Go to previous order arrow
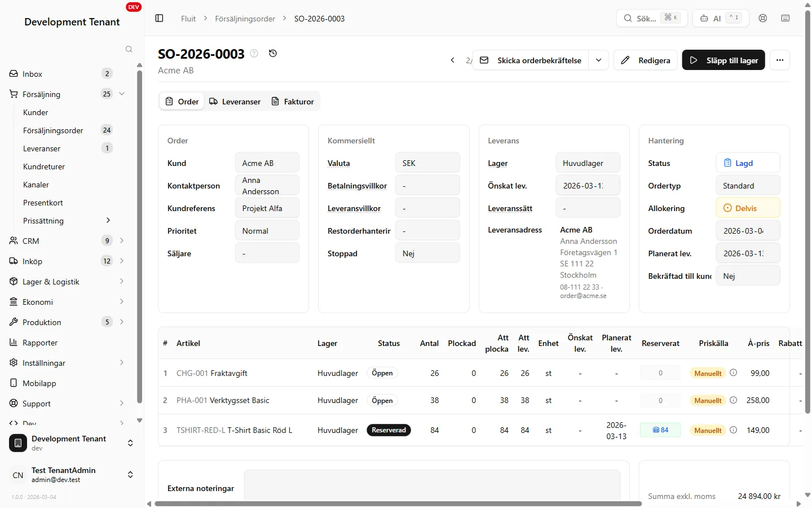Screen dimensions: 812x508 [452, 60]
